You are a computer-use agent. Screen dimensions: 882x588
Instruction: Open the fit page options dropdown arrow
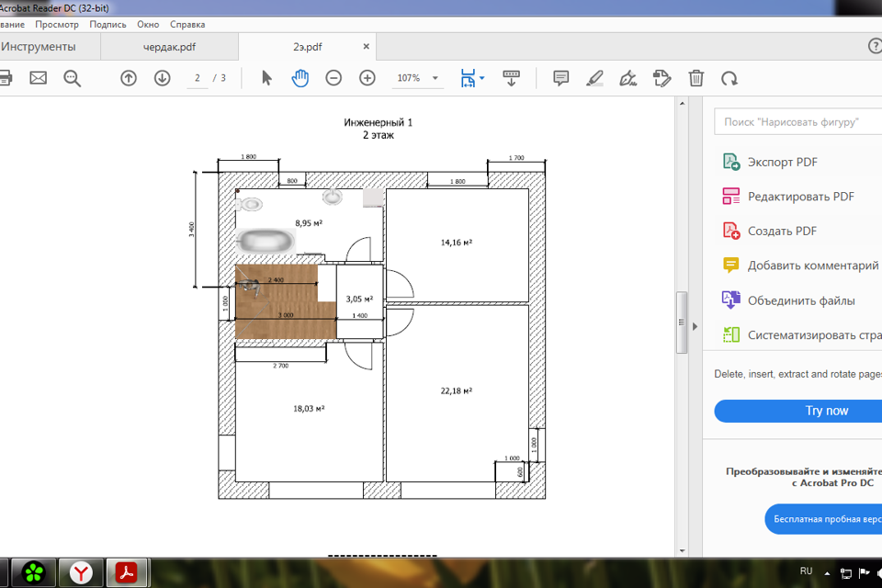482,78
